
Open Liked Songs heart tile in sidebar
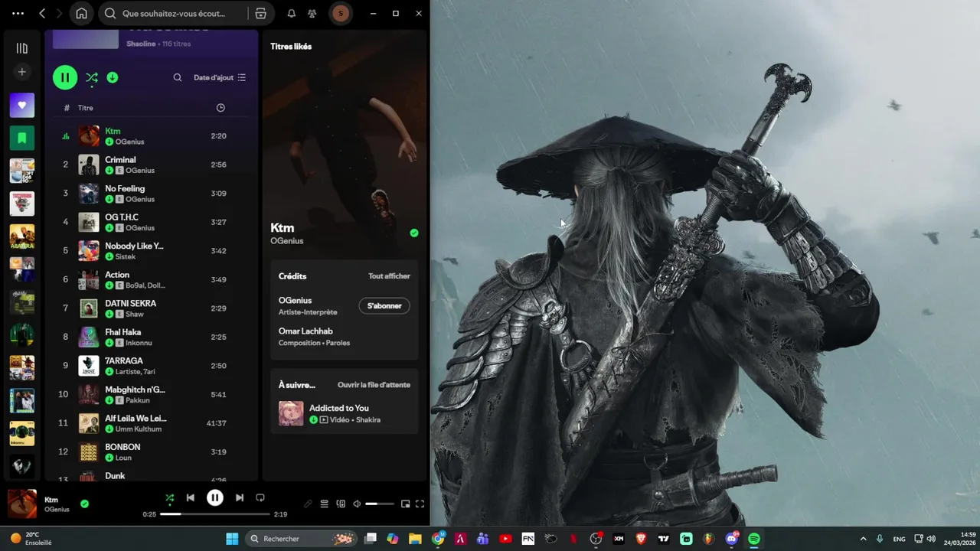(x=21, y=105)
